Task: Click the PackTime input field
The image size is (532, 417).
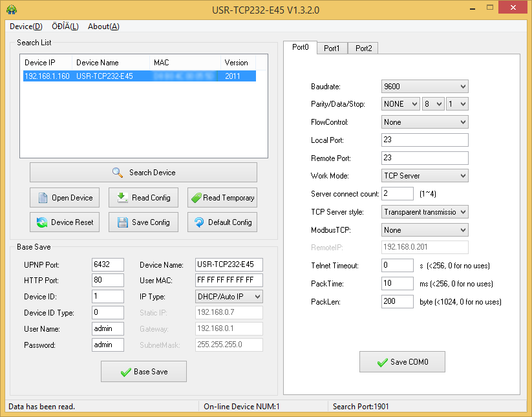Action: (x=398, y=283)
